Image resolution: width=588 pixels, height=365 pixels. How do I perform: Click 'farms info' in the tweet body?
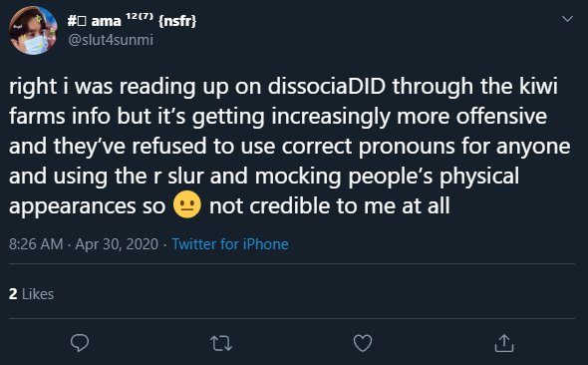click(60, 116)
